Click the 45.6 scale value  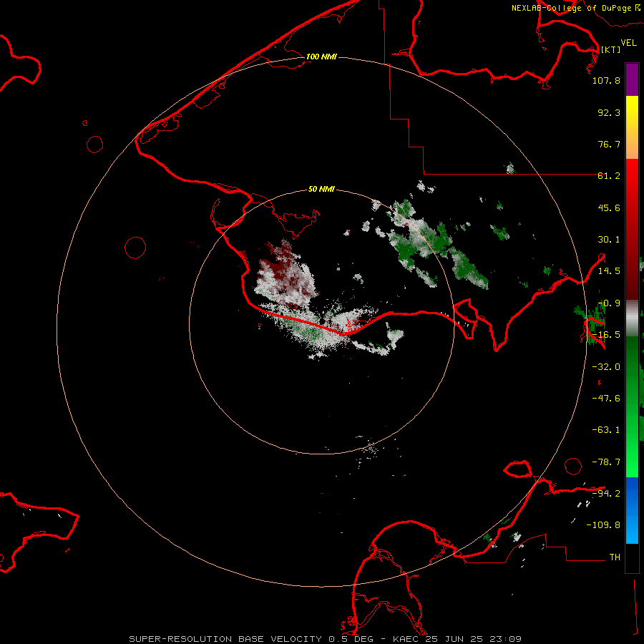tap(609, 208)
